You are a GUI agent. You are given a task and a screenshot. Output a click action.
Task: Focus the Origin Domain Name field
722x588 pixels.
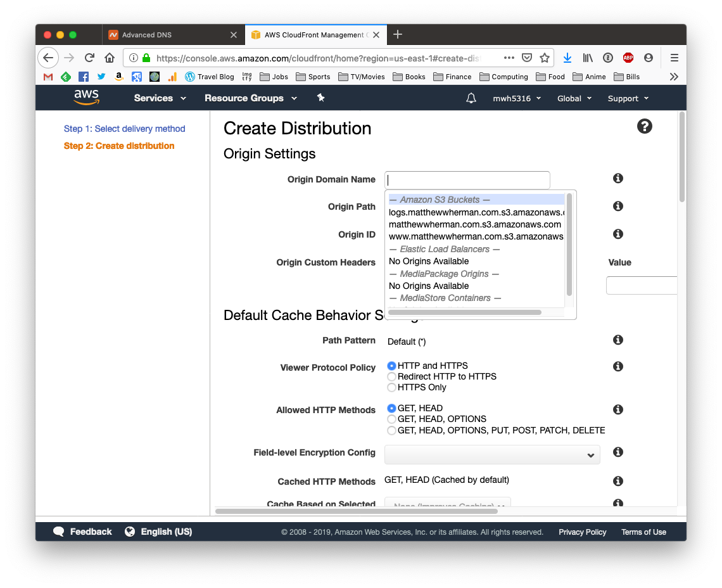[467, 180]
